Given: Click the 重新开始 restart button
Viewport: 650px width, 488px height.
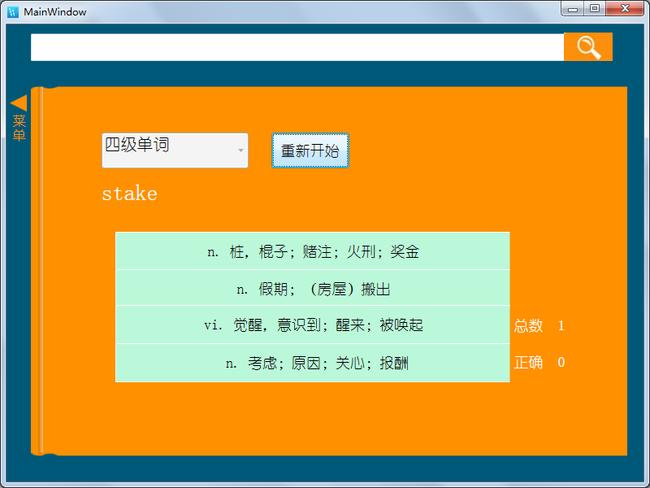Looking at the screenshot, I should click(310, 151).
